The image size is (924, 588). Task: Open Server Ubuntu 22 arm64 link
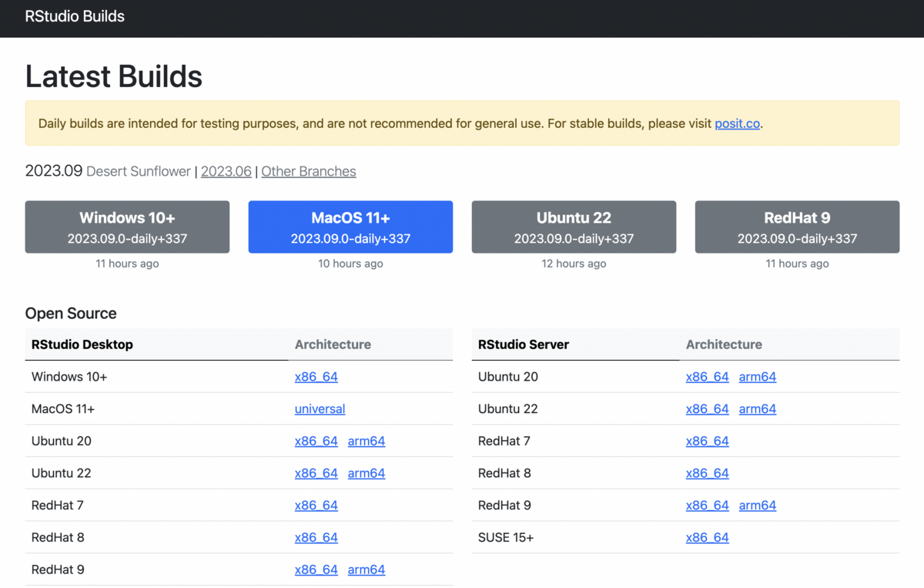coord(758,409)
